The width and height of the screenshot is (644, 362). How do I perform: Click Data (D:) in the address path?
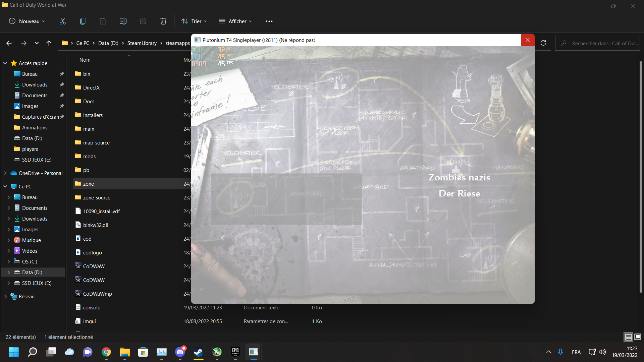[108, 43]
